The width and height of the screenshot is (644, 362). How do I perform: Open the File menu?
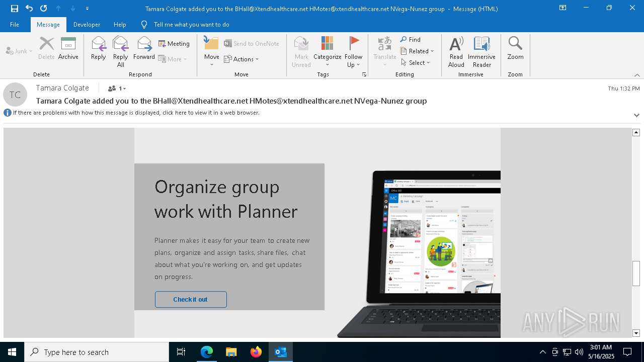point(15,24)
